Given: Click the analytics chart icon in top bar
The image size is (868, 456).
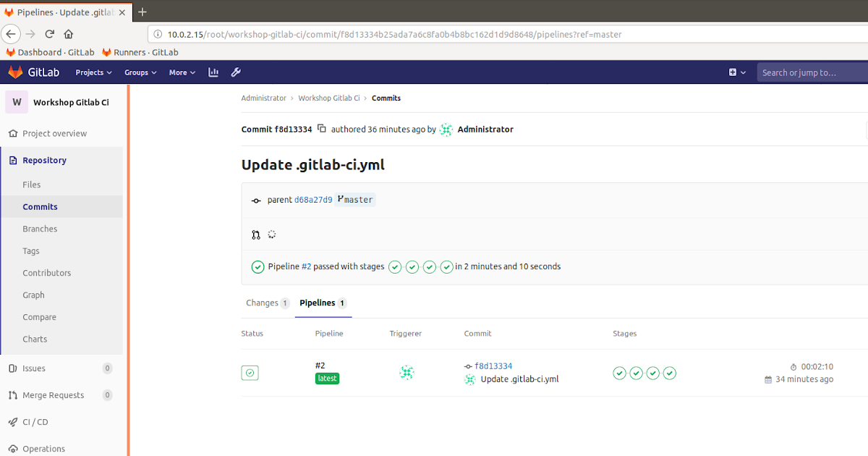Looking at the screenshot, I should point(213,72).
